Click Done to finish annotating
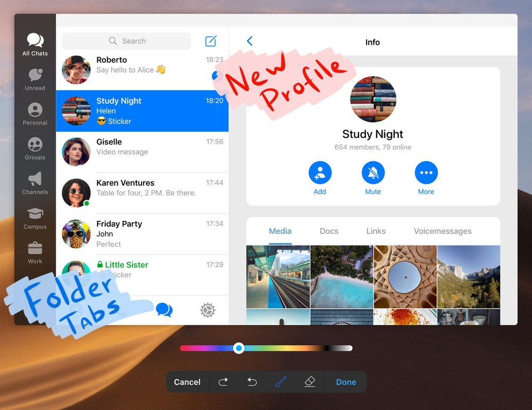This screenshot has width=532, height=410. pos(346,382)
